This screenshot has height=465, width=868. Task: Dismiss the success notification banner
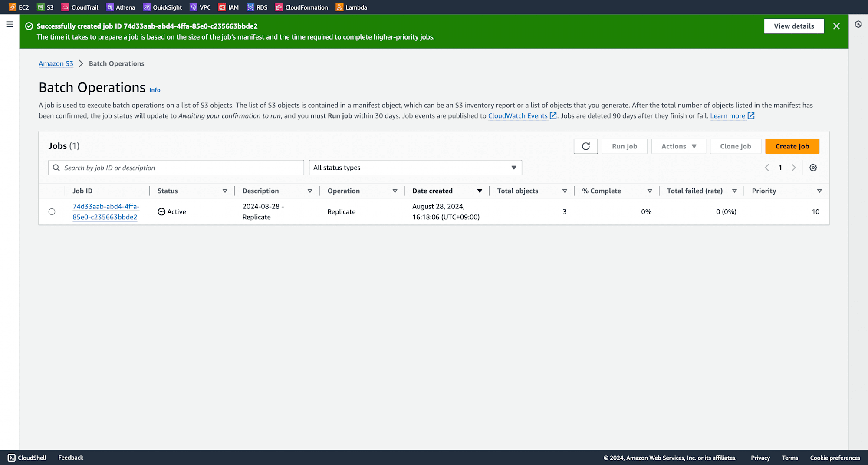tap(836, 26)
